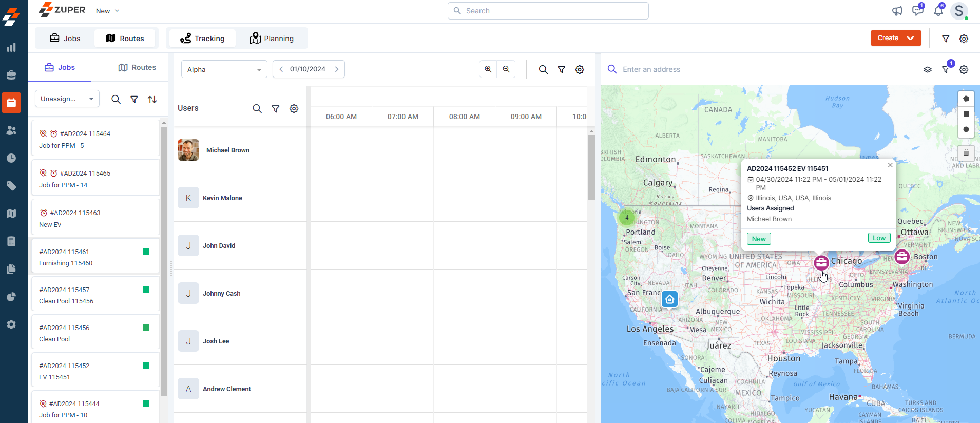Click the zoom out timeline icon
Viewport: 980px width, 423px height.
pos(506,69)
